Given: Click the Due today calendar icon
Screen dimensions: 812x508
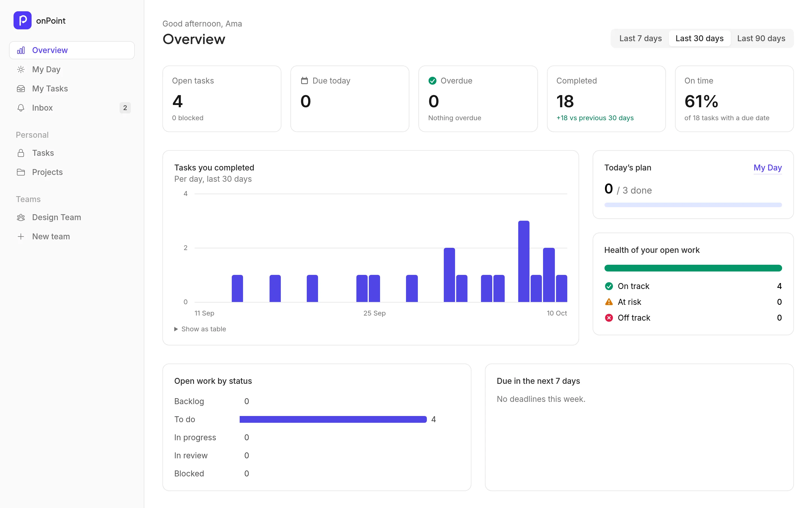Looking at the screenshot, I should (304, 81).
